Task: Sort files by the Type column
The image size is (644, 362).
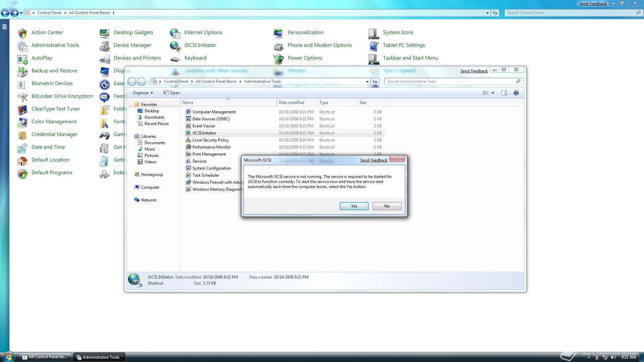Action: (337, 103)
